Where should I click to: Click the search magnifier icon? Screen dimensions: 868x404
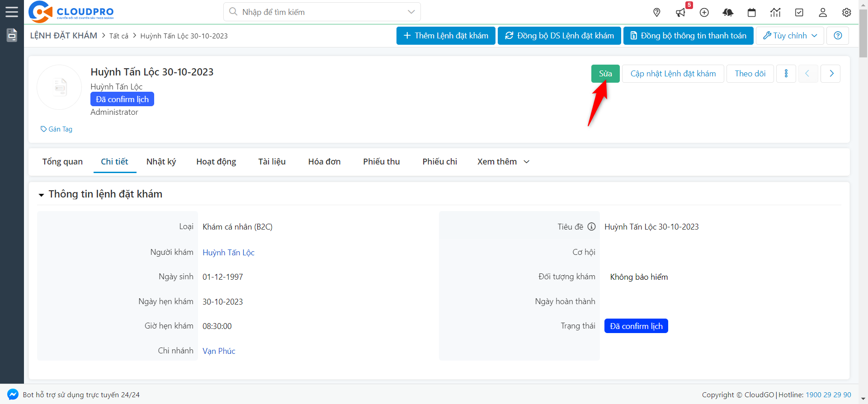[x=233, y=12]
